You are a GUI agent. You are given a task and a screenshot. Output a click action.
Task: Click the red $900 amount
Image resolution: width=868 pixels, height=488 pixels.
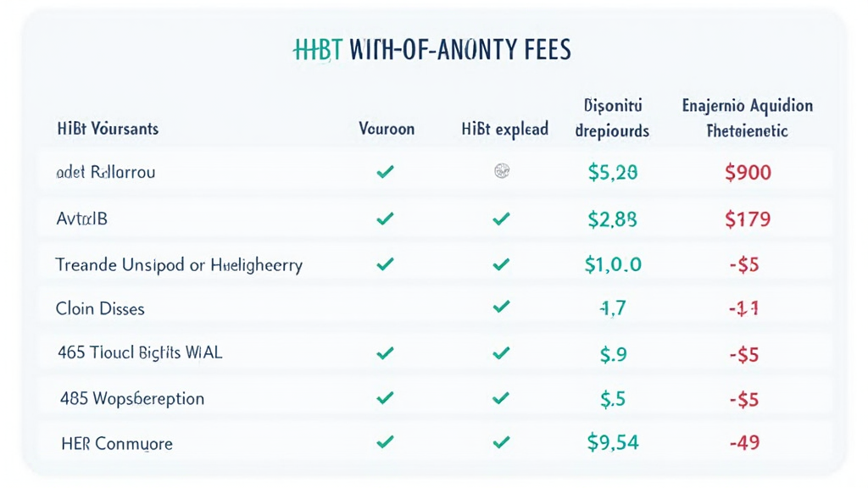[x=748, y=173]
